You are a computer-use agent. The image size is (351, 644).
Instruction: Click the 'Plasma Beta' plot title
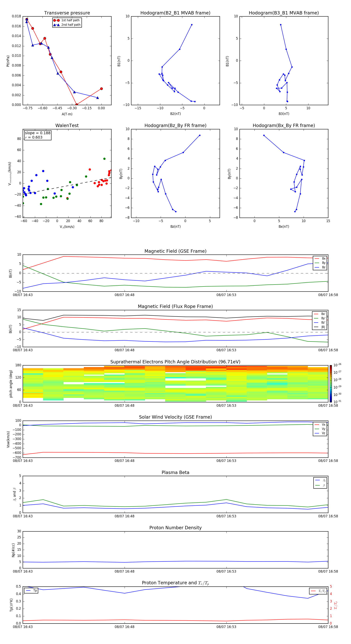[175, 472]
